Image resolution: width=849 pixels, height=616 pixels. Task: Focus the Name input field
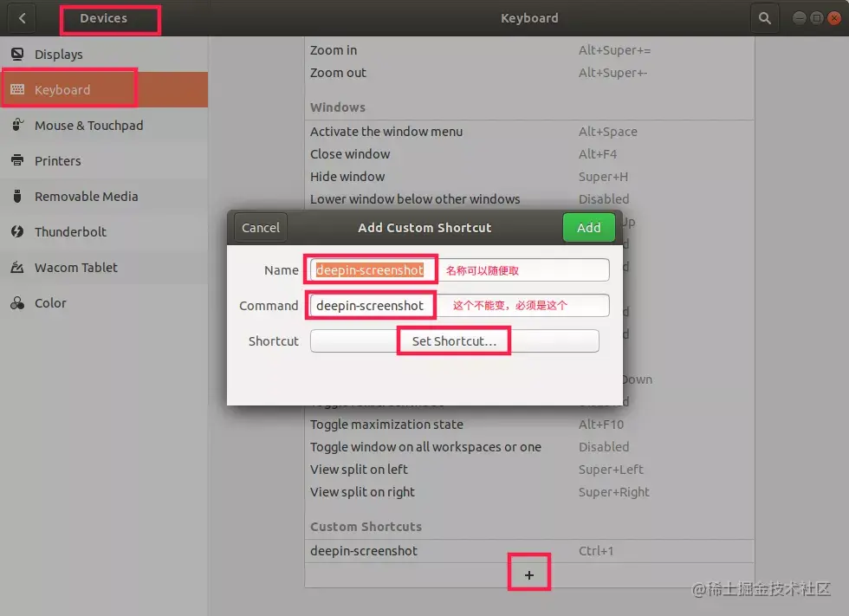tap(460, 269)
